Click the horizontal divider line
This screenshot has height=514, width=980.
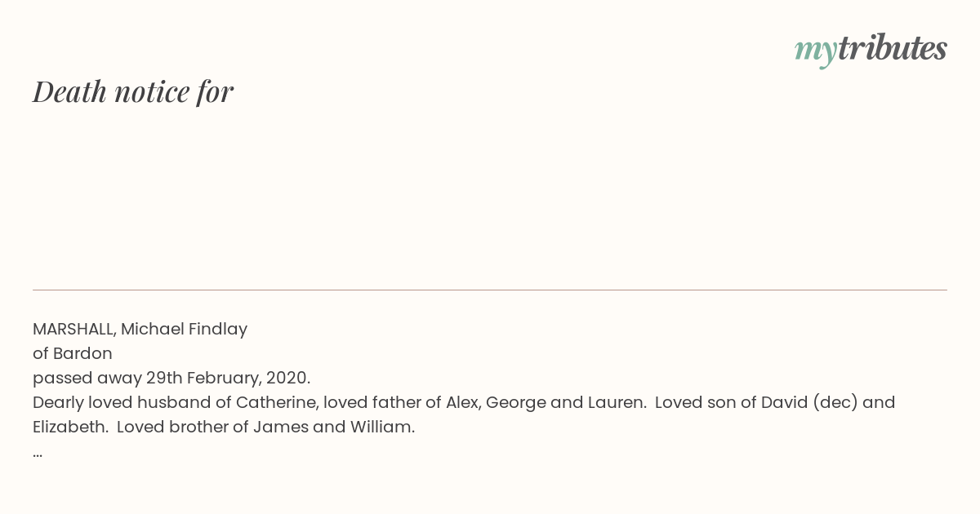490,290
